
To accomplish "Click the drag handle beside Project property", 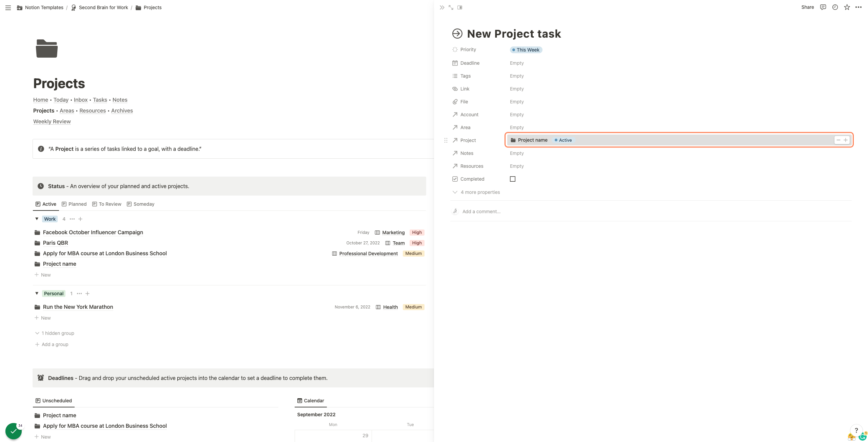I will (446, 140).
